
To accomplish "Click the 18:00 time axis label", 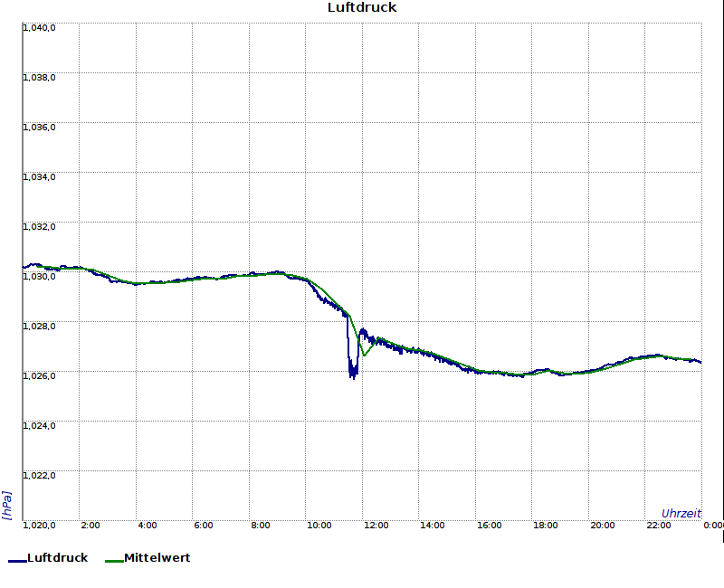I will click(546, 526).
